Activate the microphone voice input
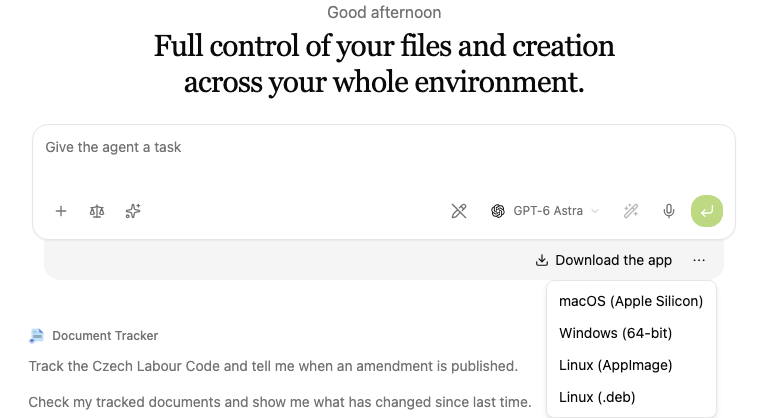Image resolution: width=769 pixels, height=418 pixels. (x=668, y=211)
